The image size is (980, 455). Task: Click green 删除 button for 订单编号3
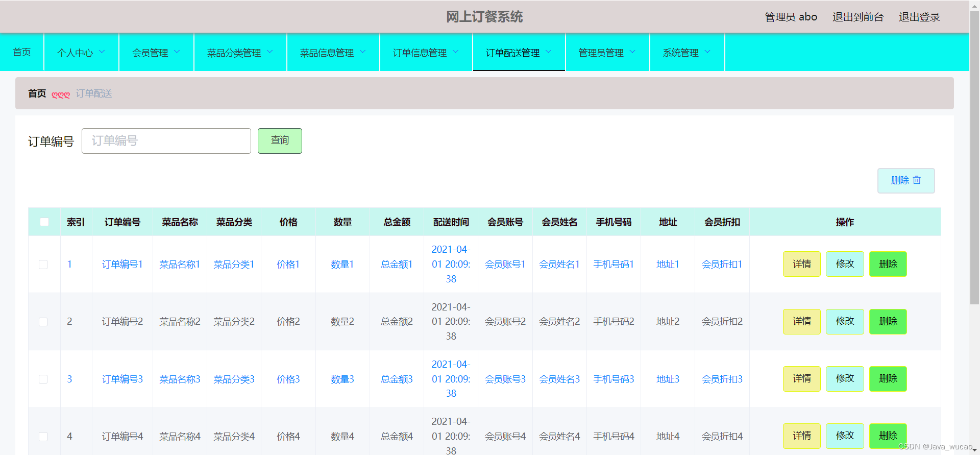888,379
